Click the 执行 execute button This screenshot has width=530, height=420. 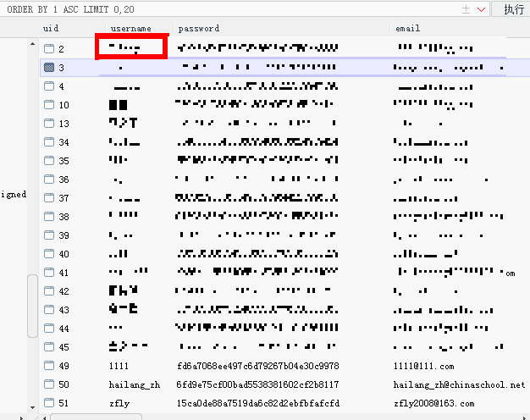512,9
